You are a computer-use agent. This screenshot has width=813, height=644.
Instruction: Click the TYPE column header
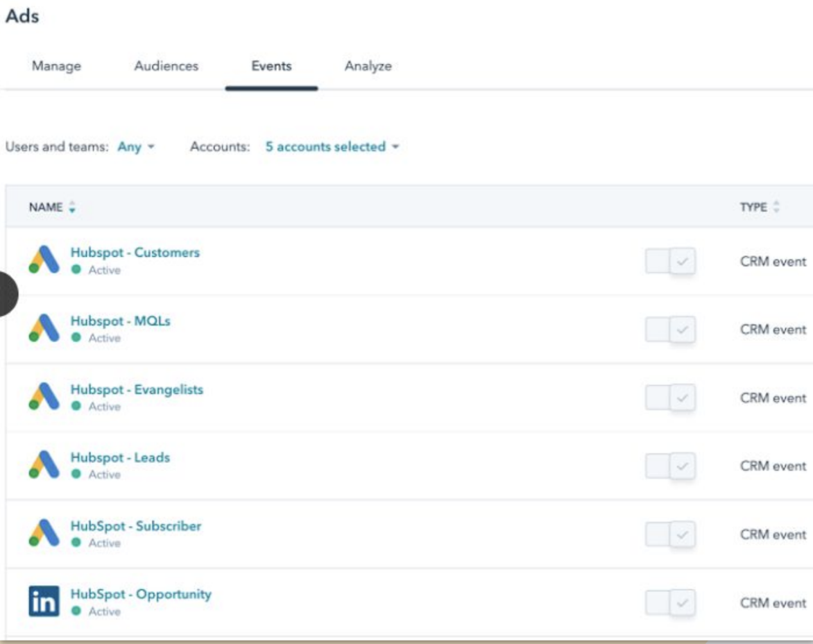pyautogui.click(x=753, y=207)
